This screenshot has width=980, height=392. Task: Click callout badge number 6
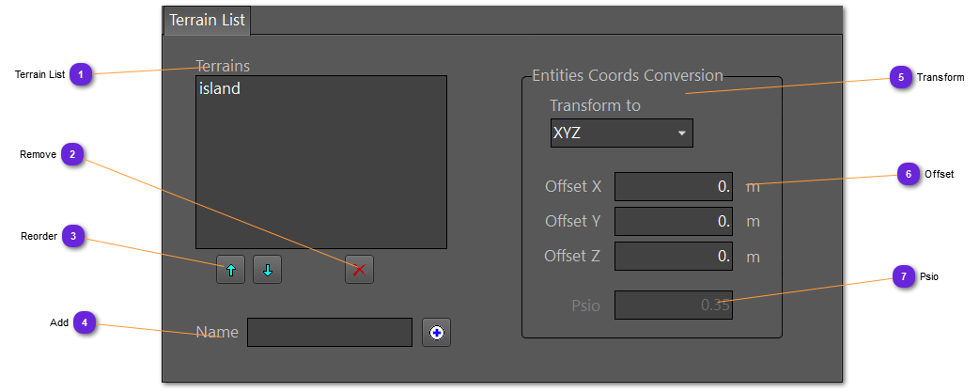(908, 174)
